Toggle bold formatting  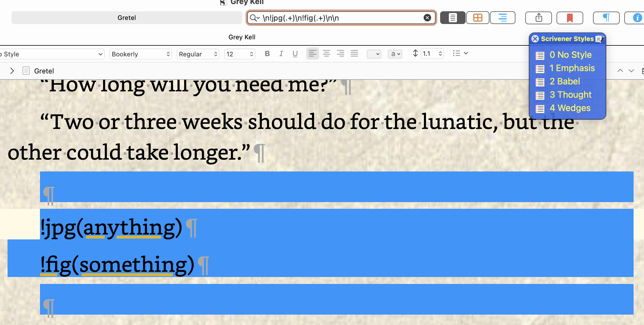(x=267, y=53)
